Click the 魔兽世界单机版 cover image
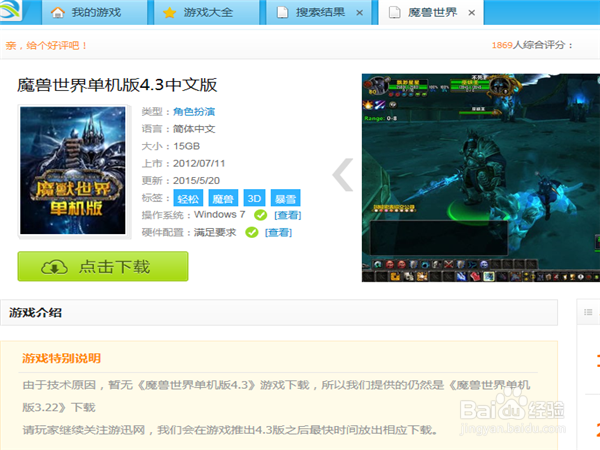This screenshot has width=600, height=450. tap(73, 170)
